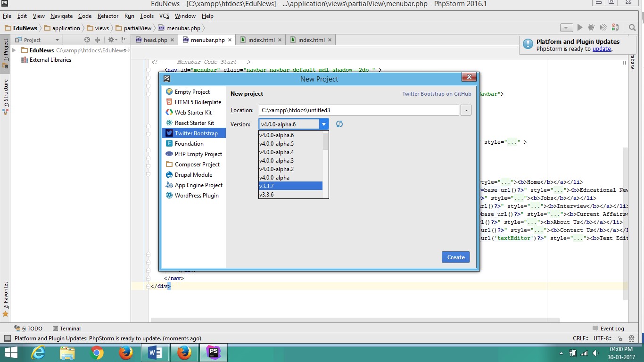Open the Event Log panel

click(x=608, y=329)
